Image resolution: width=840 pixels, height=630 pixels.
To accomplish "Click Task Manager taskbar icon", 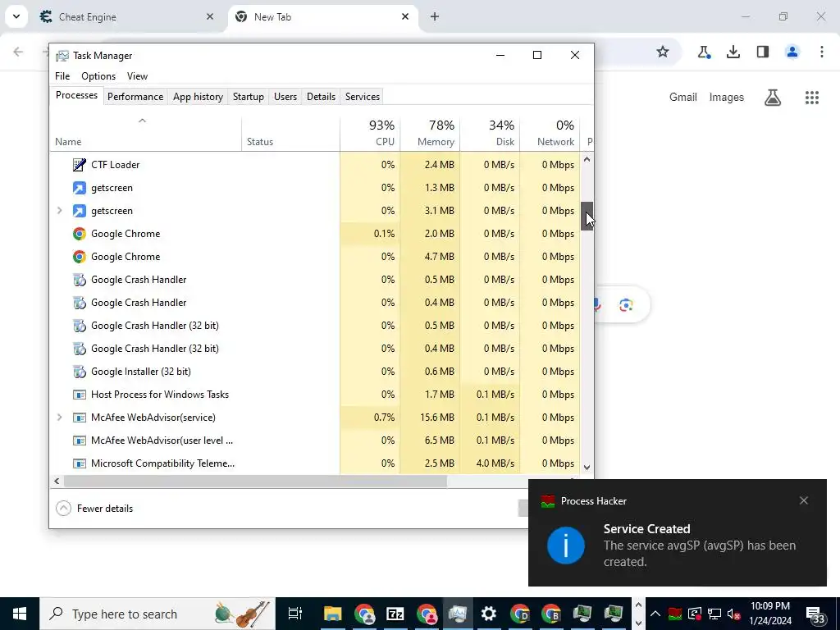I will point(458,614).
